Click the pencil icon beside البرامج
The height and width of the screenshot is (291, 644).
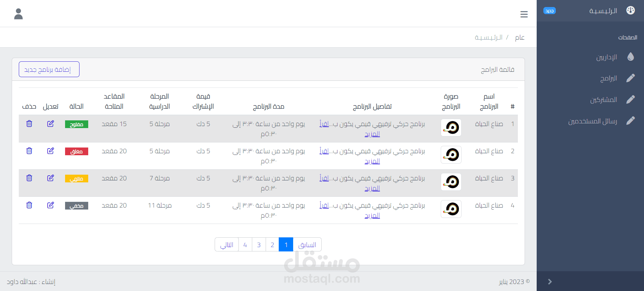point(631,78)
